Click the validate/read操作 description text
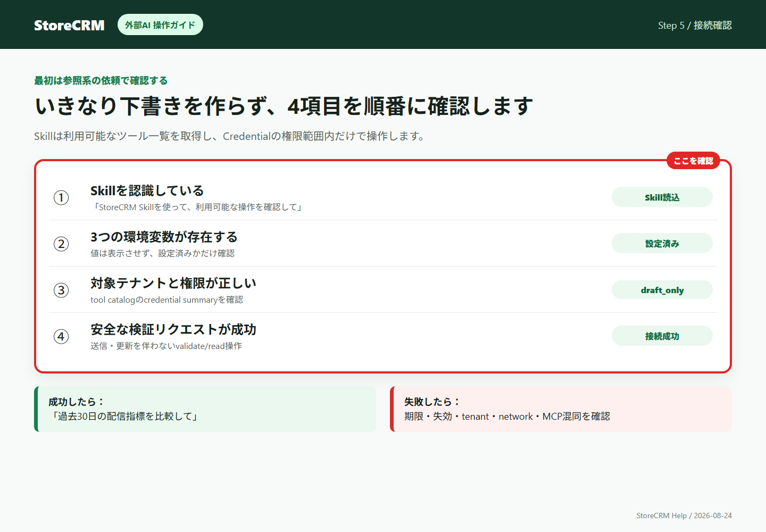 tap(166, 346)
